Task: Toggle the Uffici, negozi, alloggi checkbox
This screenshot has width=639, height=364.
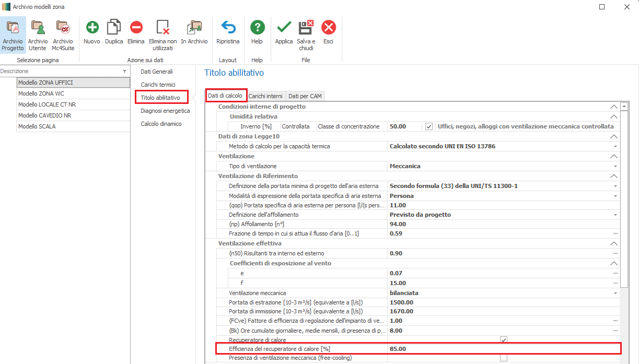Action: pos(429,126)
